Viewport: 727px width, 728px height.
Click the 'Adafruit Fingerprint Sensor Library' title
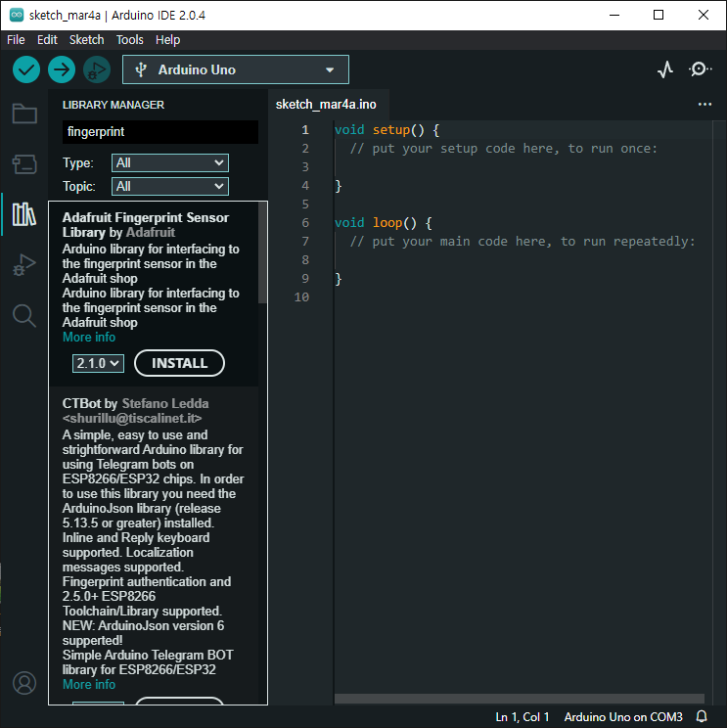146,225
